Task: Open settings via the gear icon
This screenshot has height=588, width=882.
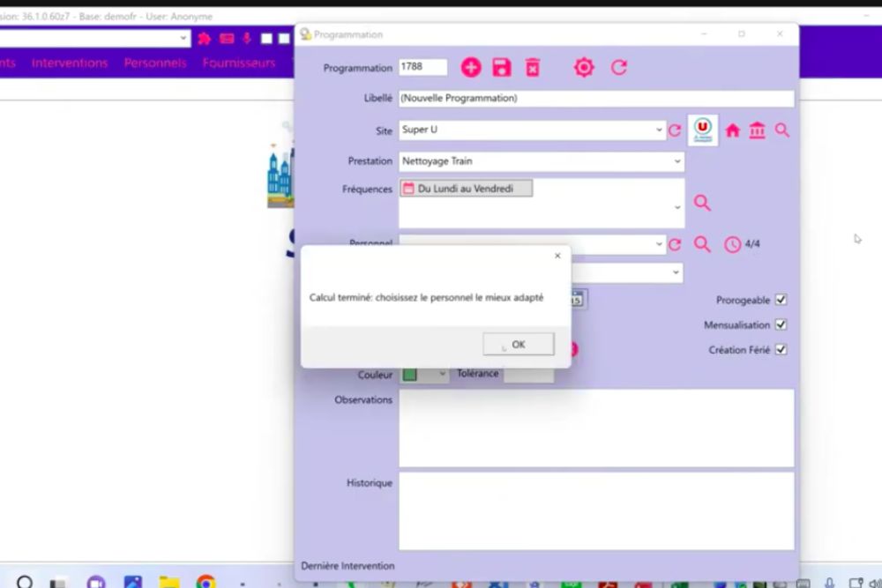Action: pyautogui.click(x=584, y=68)
